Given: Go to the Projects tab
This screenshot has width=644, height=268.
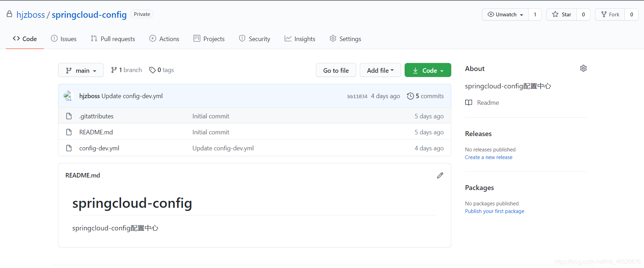Looking at the screenshot, I should [209, 39].
